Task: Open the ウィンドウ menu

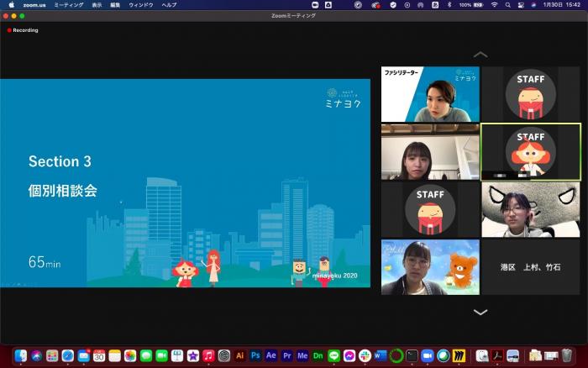Action: (141, 5)
